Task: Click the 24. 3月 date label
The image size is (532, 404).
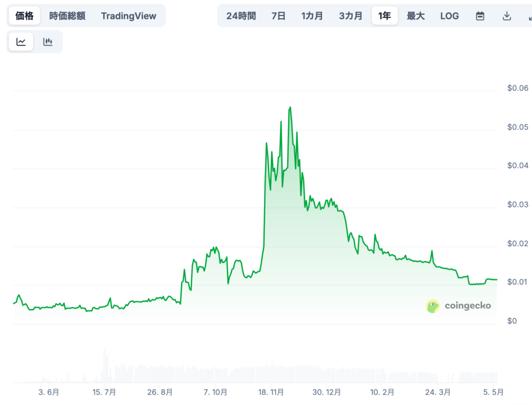Action: click(438, 393)
